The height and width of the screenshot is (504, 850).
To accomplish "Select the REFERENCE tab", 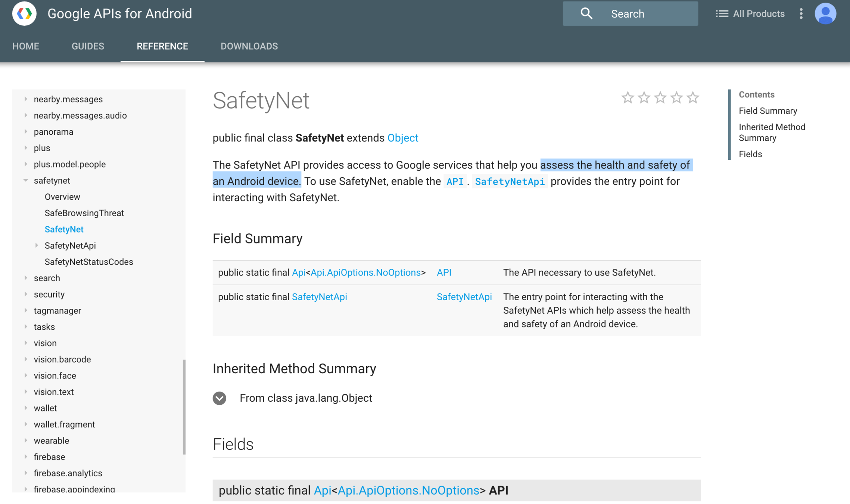I will [x=162, y=46].
